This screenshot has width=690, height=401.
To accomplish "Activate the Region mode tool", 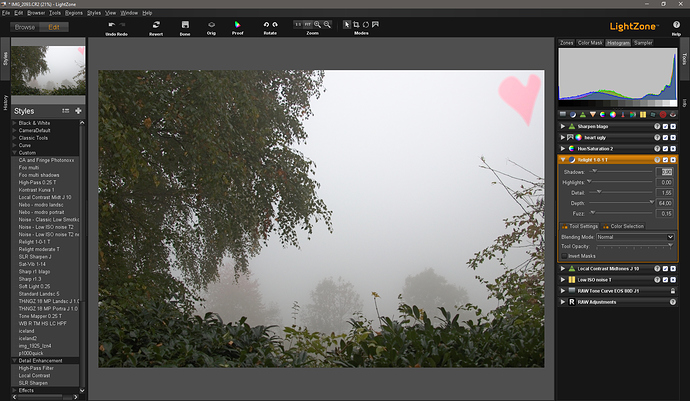I will [375, 25].
